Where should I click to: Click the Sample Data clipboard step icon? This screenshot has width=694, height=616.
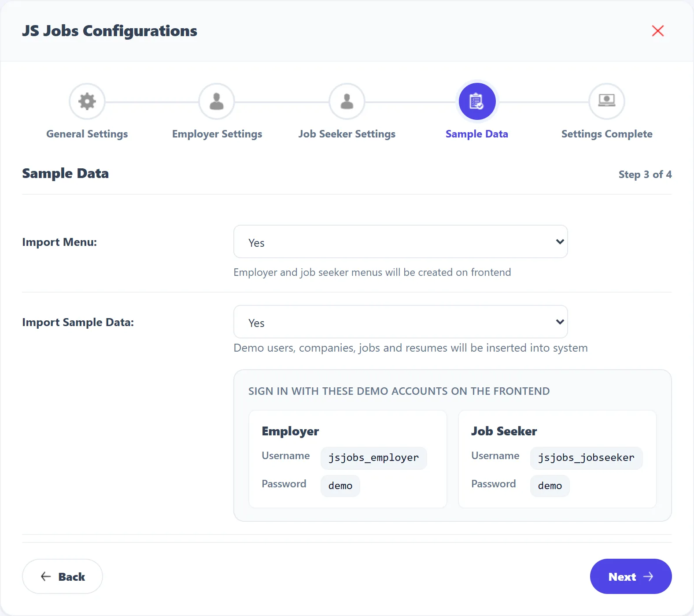click(477, 101)
